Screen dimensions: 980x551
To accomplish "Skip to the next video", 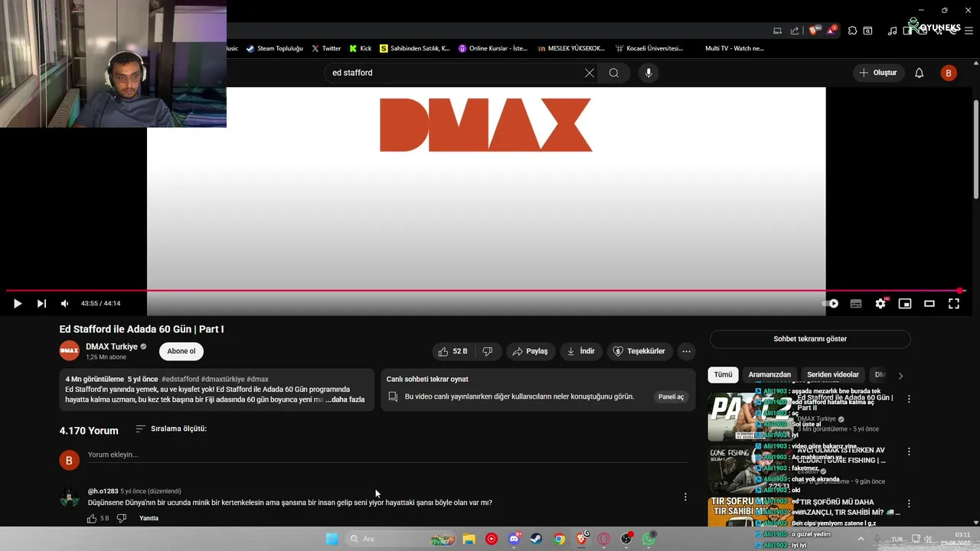I will (41, 304).
